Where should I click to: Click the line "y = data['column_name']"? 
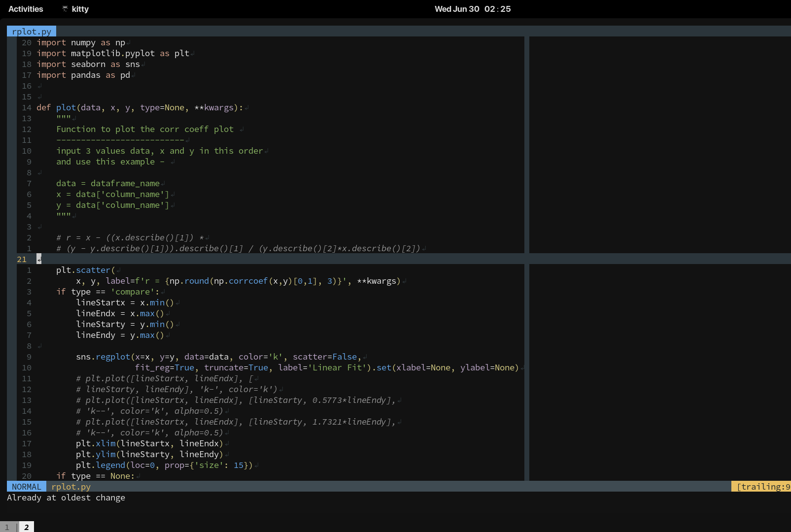click(113, 205)
